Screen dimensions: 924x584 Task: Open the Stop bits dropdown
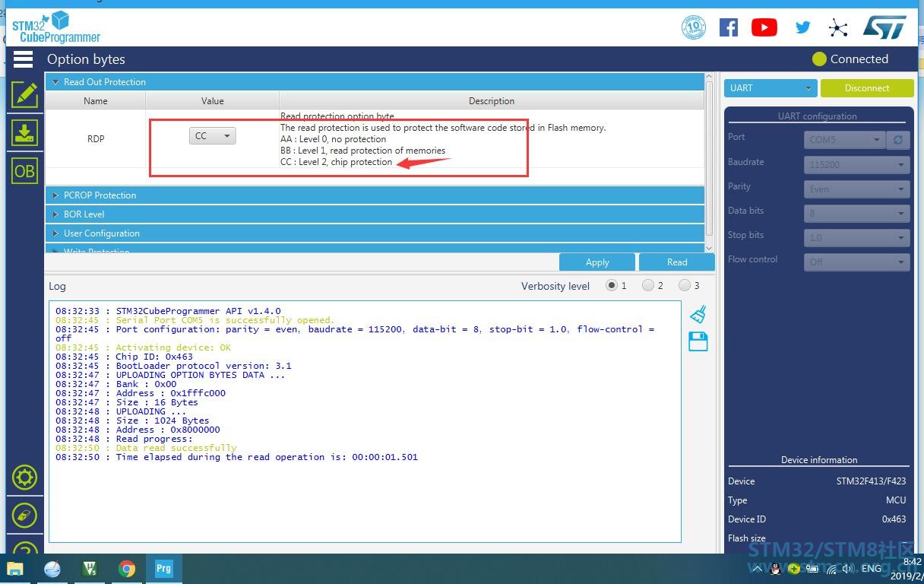856,237
